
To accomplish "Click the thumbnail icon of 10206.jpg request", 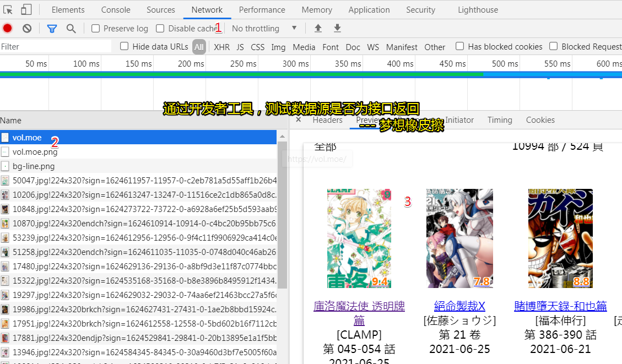I will (5, 195).
